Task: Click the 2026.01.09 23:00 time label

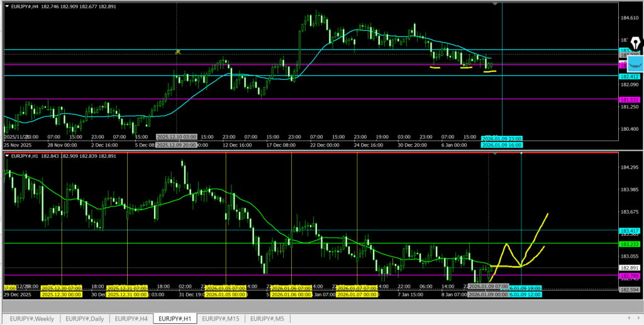Action: click(501, 138)
